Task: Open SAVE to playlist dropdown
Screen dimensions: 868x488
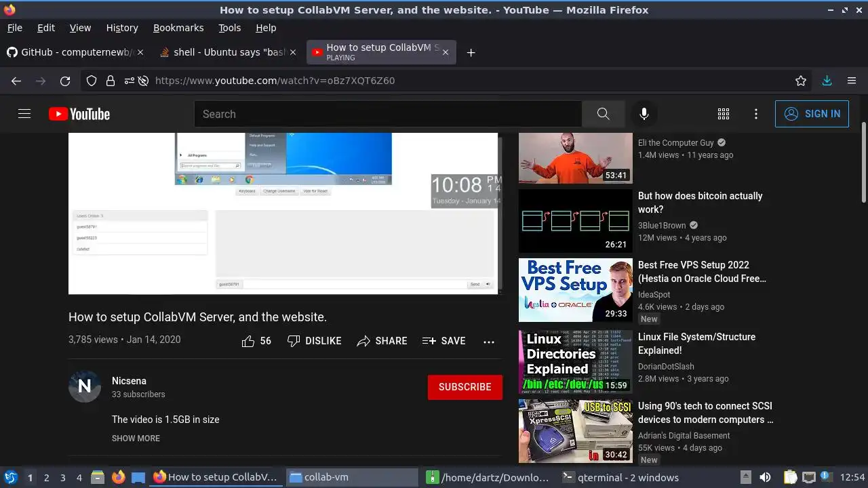Action: tap(444, 341)
